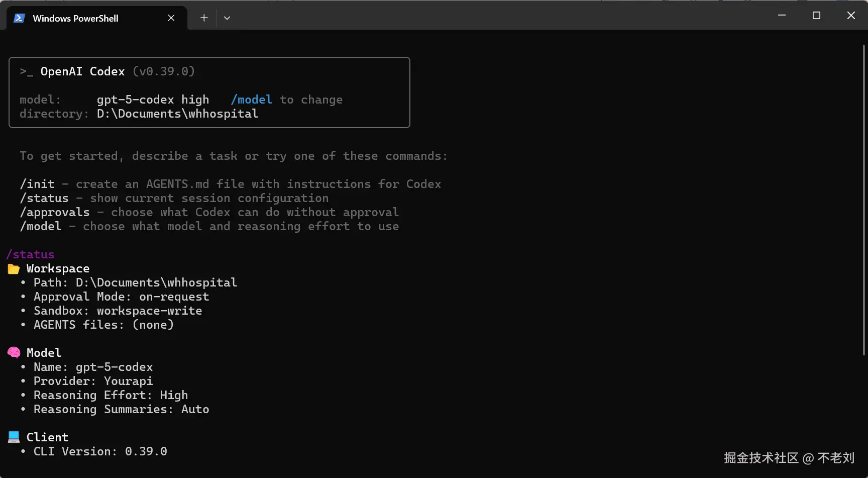
Task: Click the /init command in the help list
Action: coord(37,184)
